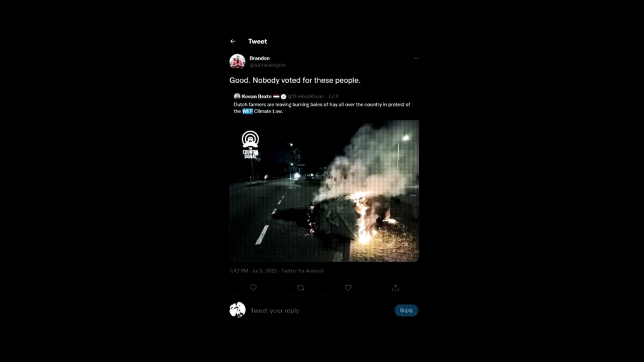Click the Brandon display name

pos(260,58)
